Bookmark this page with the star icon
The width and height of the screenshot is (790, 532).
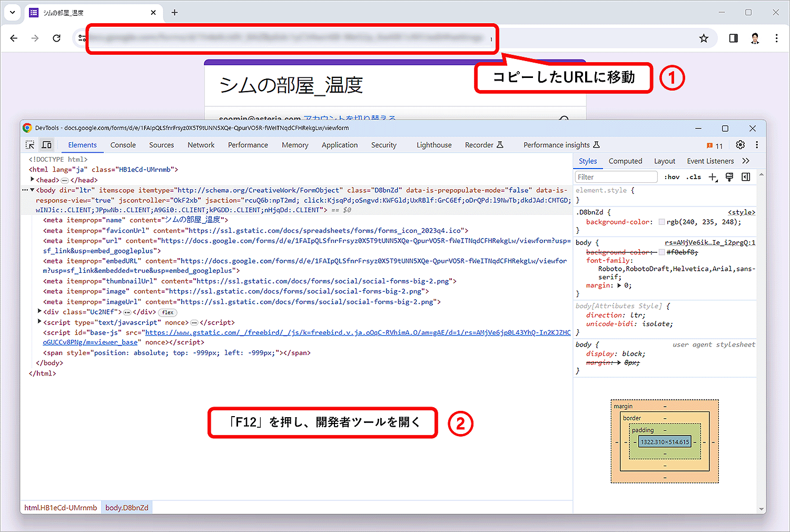[x=704, y=38]
